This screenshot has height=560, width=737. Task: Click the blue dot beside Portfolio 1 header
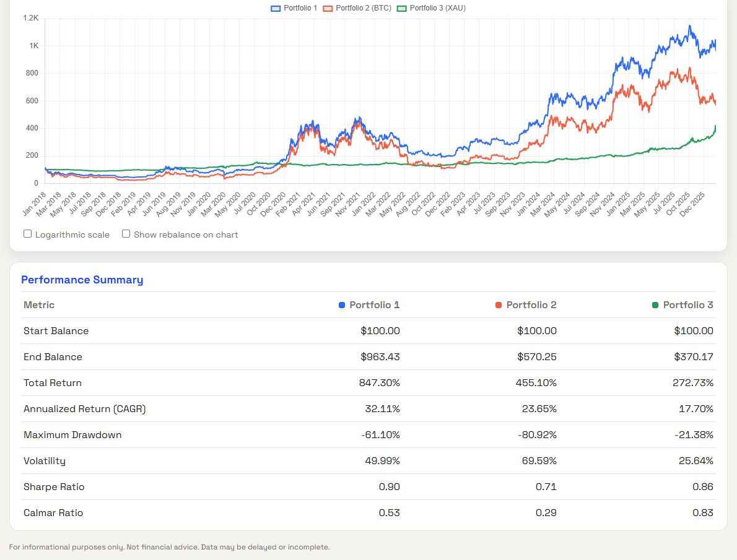[x=342, y=305]
